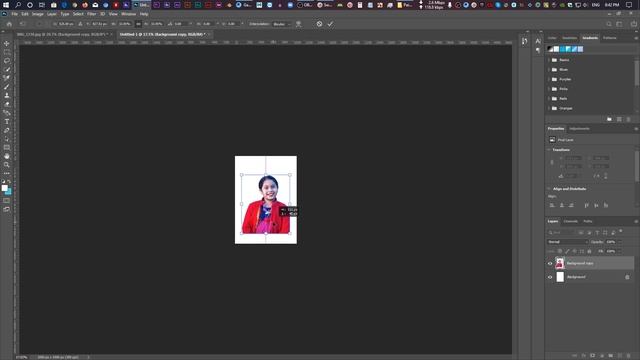Toggle the Background layer lock icon
The height and width of the screenshot is (360, 640).
[627, 277]
